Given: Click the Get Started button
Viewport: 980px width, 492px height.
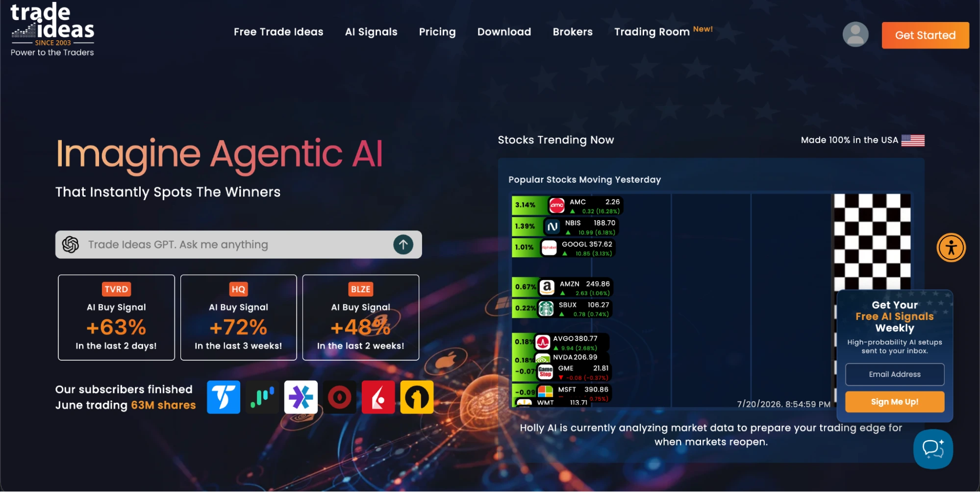Looking at the screenshot, I should click(x=925, y=35).
